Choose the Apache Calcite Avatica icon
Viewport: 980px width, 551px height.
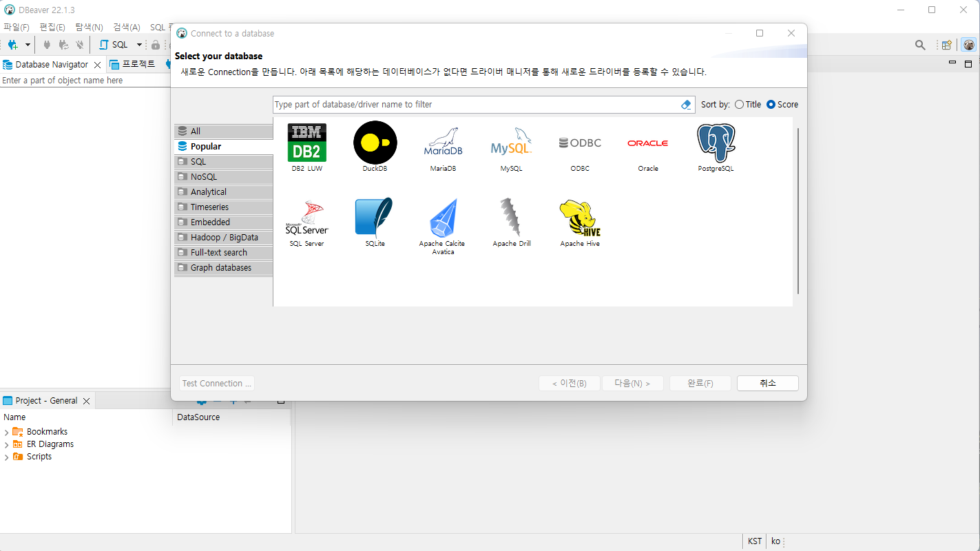coord(444,218)
